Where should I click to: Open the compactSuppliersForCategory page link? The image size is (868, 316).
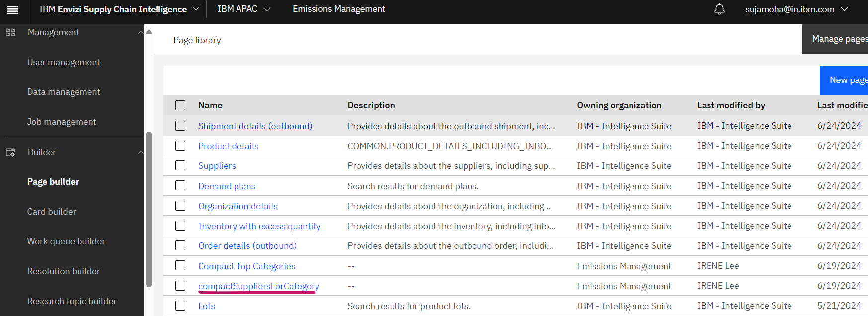click(258, 286)
